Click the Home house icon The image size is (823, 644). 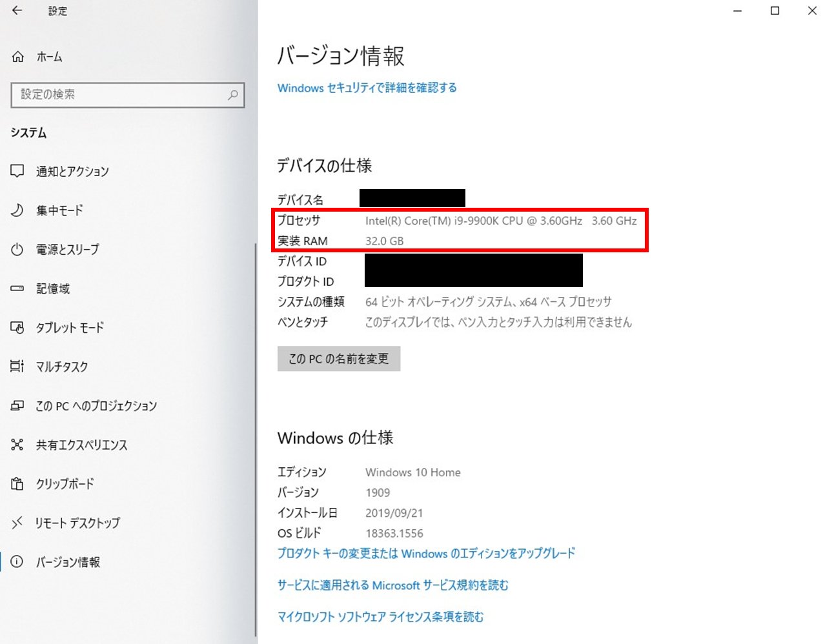pos(18,57)
